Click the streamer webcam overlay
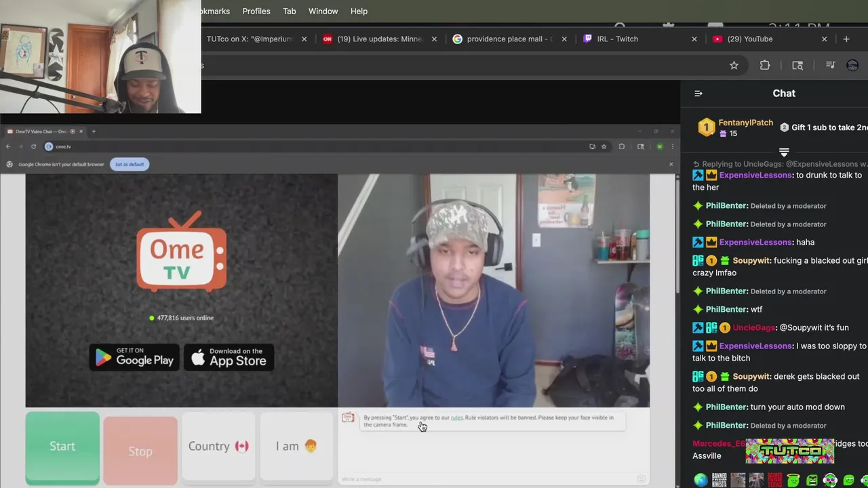Image resolution: width=868 pixels, height=488 pixels. tap(100, 57)
